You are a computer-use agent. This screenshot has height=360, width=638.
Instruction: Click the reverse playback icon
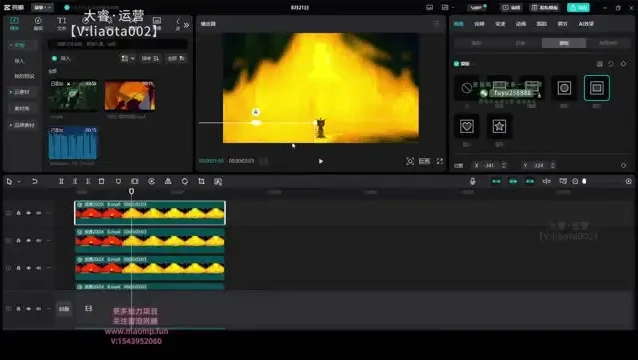pos(151,181)
